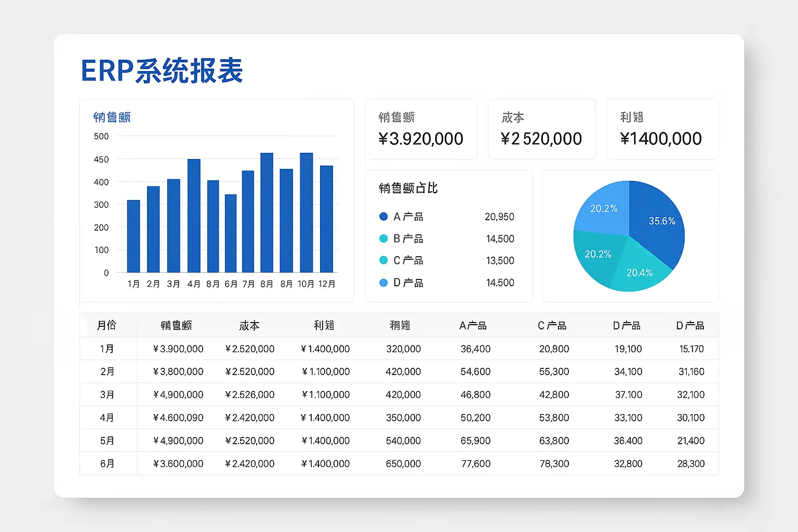
Task: Click the C产品 legend dot
Action: point(383,260)
